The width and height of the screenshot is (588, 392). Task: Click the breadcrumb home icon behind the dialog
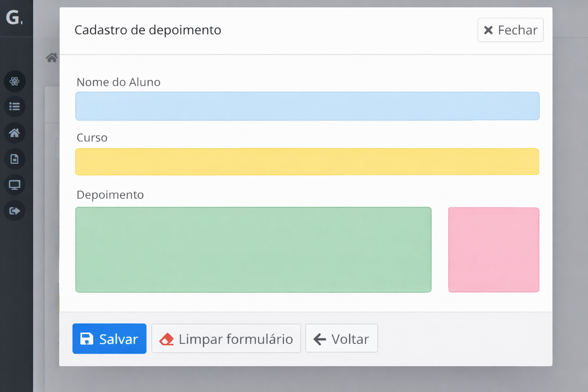point(51,57)
